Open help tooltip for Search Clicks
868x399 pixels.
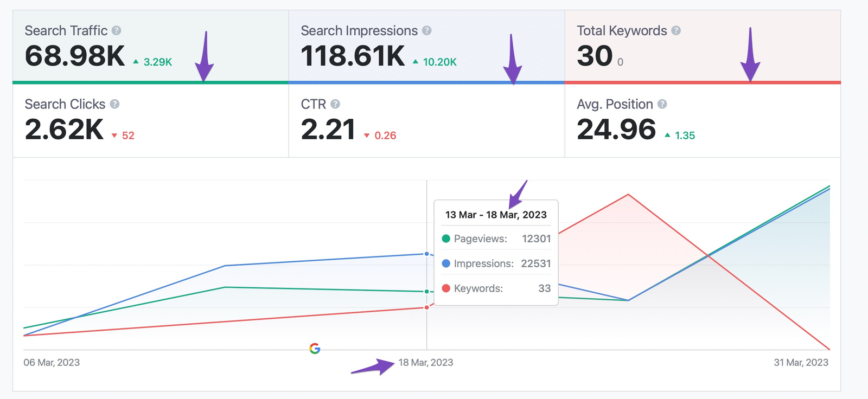[x=114, y=104]
